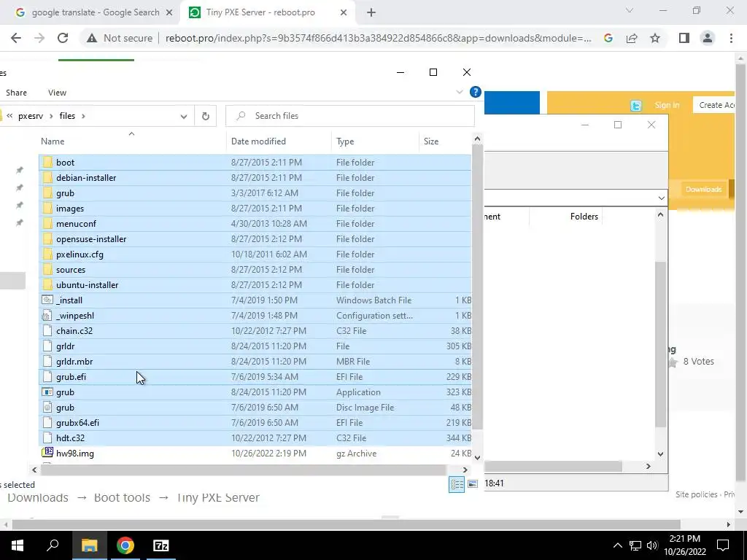Screen dimensions: 747x560
Task: Click the Twitter icon on reboot.pro
Action: coord(636,106)
